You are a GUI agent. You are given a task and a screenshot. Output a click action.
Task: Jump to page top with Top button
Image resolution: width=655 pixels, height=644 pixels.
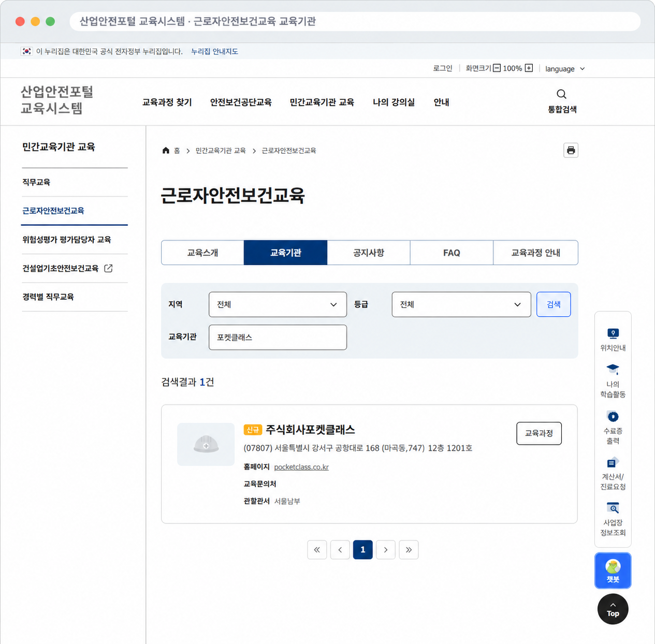click(x=613, y=609)
